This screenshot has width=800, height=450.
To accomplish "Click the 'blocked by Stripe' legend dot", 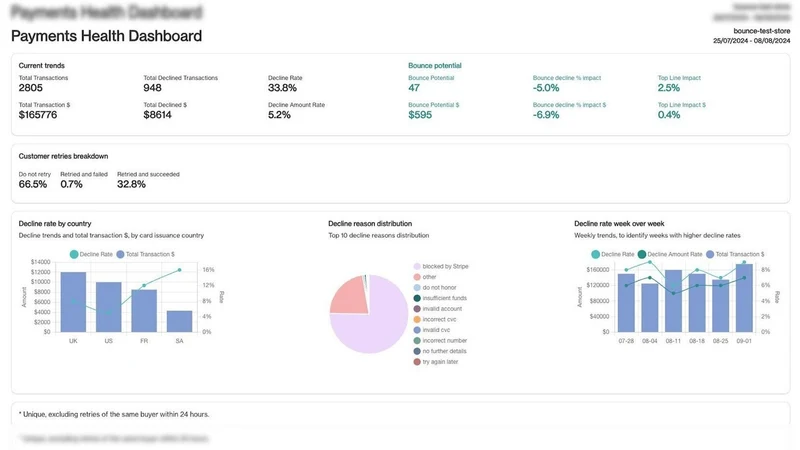I will [x=417, y=266].
